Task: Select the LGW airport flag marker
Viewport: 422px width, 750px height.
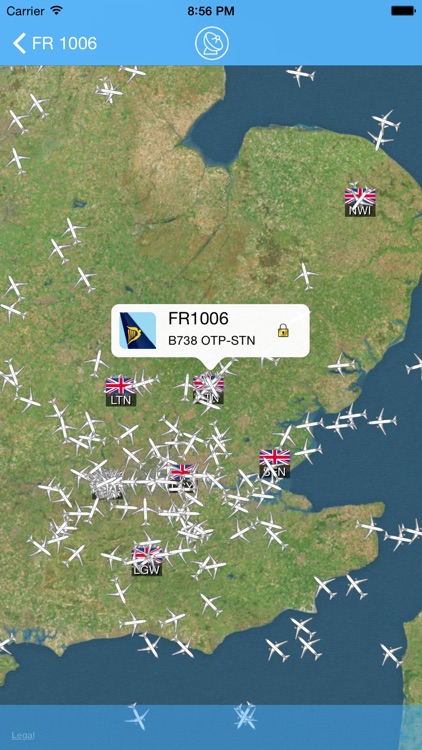Action: pyautogui.click(x=147, y=562)
